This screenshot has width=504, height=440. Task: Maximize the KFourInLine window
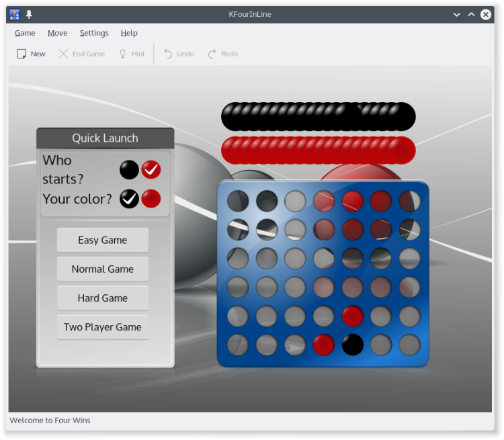point(471,15)
